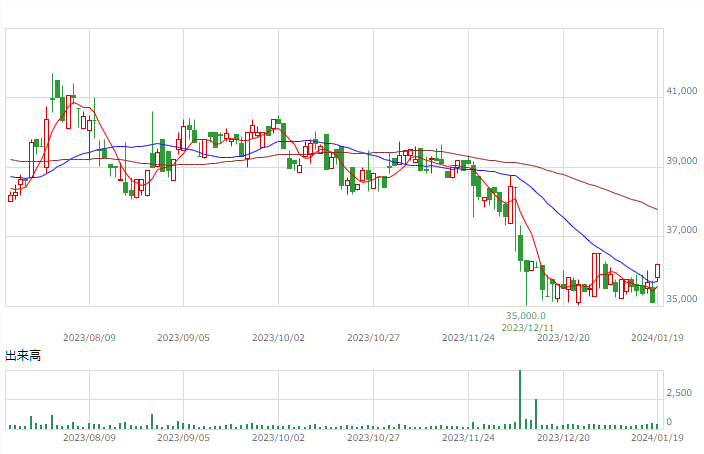Click the 41,000 price axis label
Viewport: 704px width, 454px height.
[x=682, y=91]
